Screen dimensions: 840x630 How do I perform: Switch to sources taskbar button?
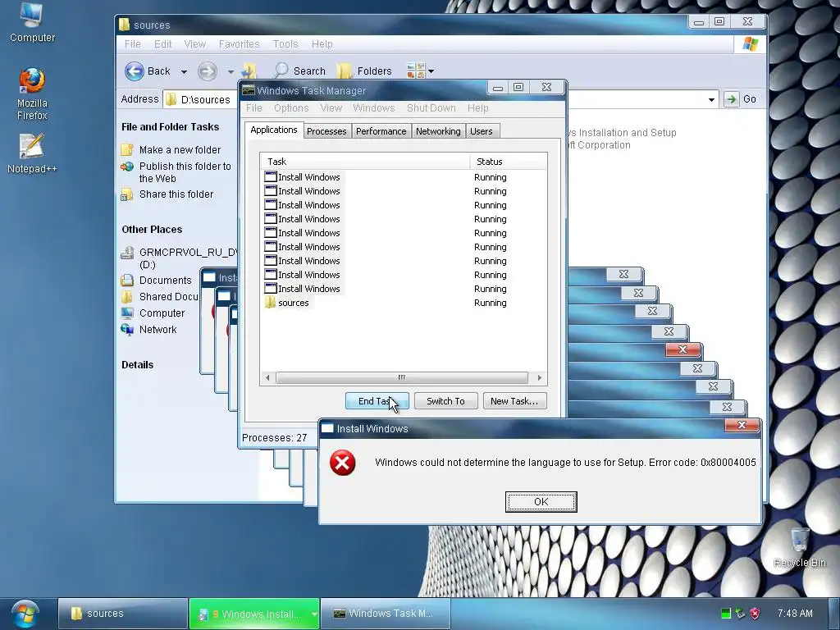pos(123,614)
